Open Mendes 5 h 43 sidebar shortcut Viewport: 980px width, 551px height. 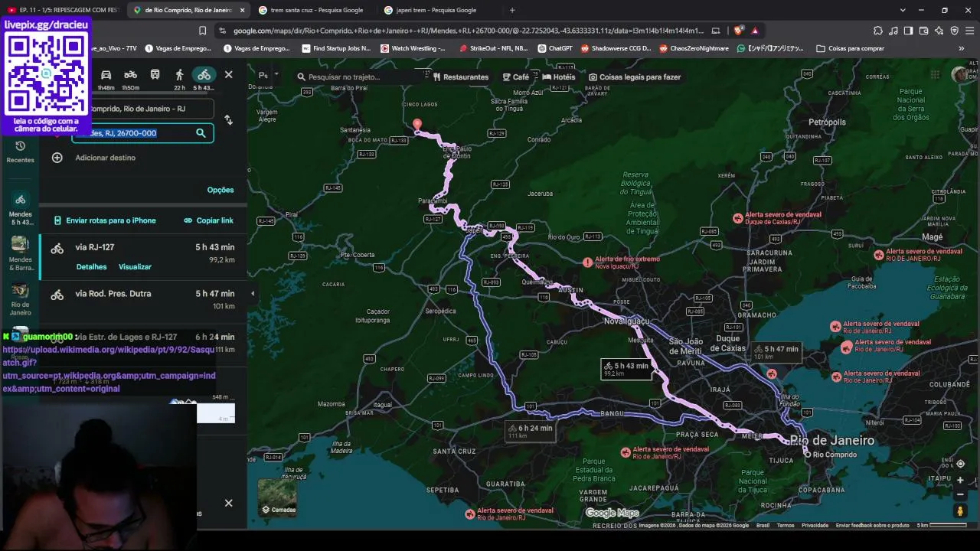click(21, 208)
